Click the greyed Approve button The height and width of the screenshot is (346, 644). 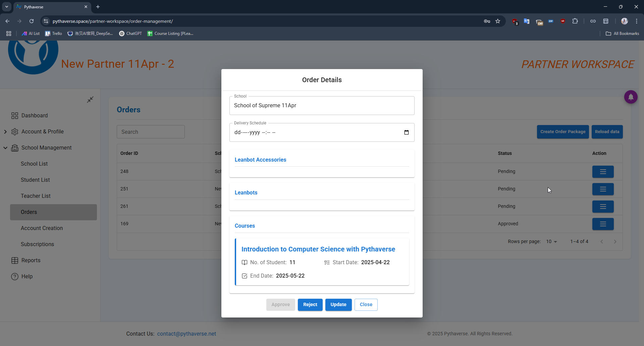click(280, 305)
